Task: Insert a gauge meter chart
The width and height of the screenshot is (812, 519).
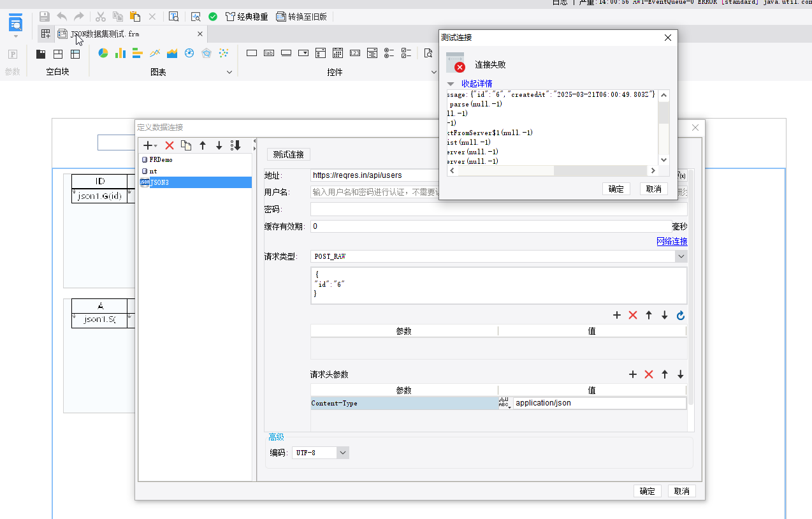Action: (x=189, y=53)
